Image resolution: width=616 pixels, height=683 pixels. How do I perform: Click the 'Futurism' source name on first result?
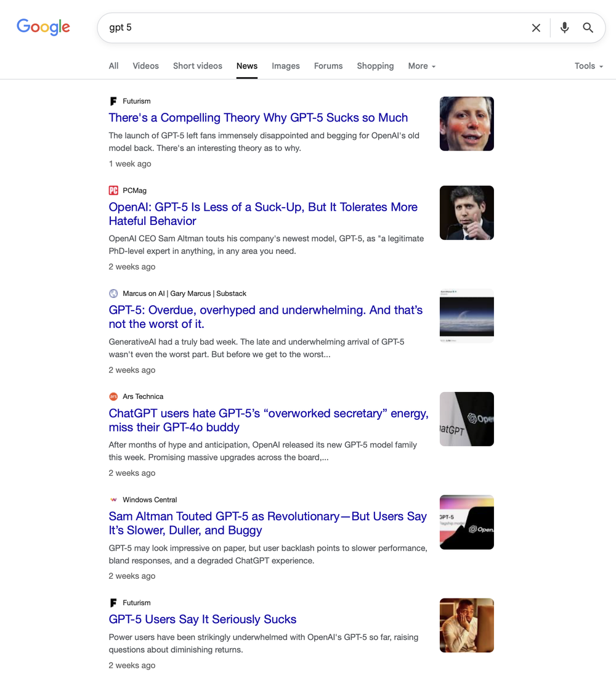[x=137, y=101]
